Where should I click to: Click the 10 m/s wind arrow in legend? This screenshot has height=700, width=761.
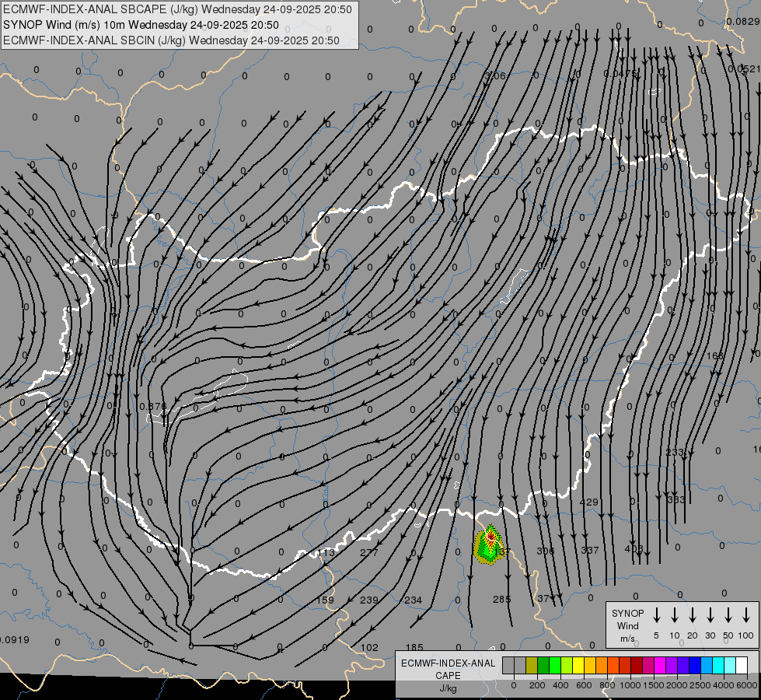coord(674,614)
